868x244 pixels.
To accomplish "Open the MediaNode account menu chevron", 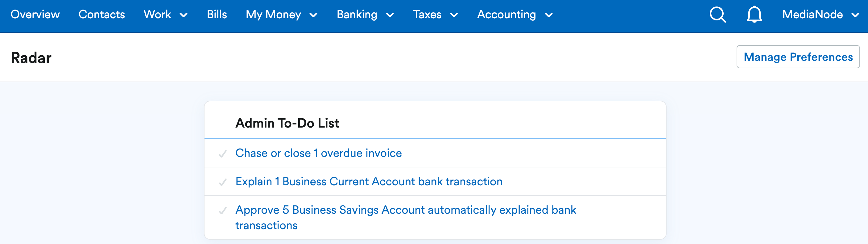I will point(855,15).
